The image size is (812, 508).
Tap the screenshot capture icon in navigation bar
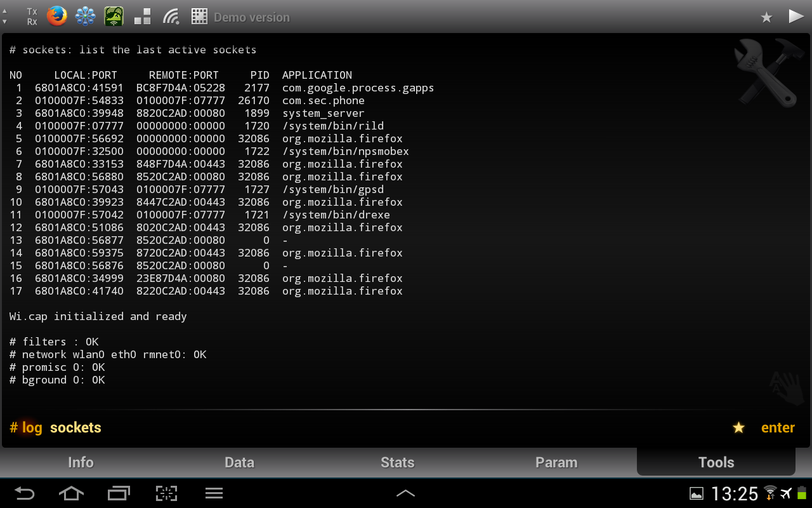[x=166, y=493]
